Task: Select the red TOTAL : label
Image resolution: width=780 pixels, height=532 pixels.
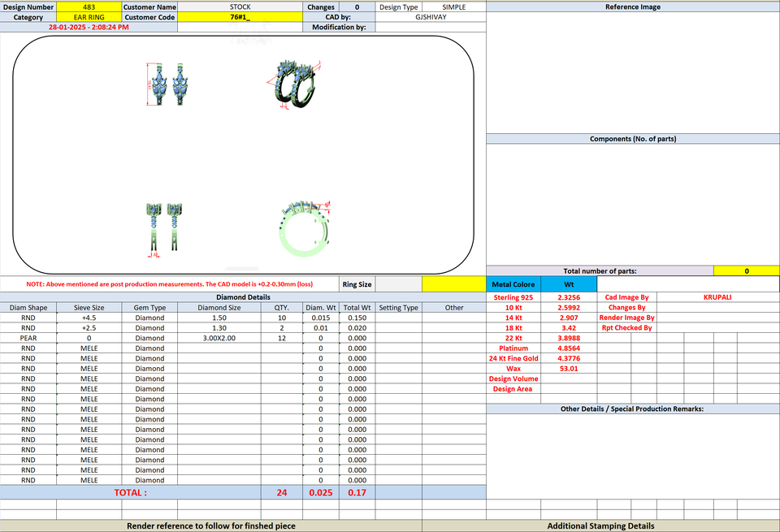Action: pyautogui.click(x=130, y=493)
